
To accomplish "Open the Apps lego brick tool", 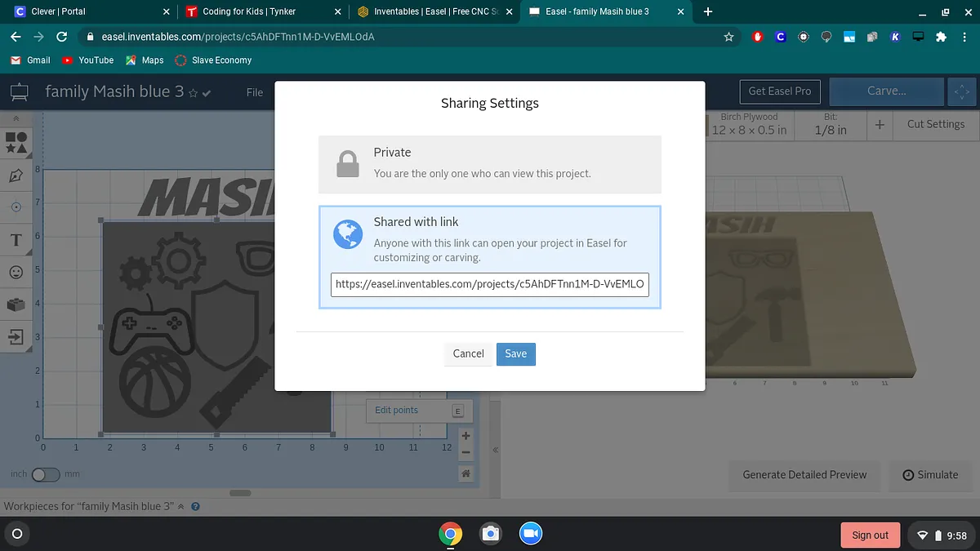I will coord(16,304).
